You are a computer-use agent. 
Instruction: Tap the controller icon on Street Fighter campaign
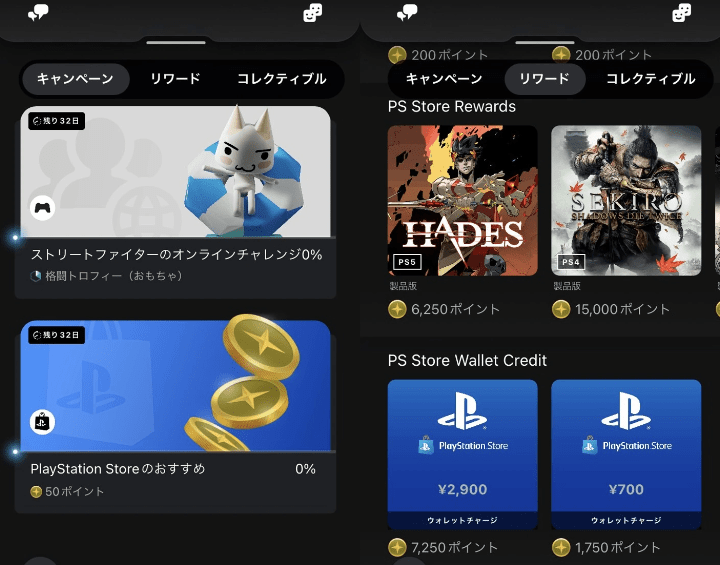(43, 208)
